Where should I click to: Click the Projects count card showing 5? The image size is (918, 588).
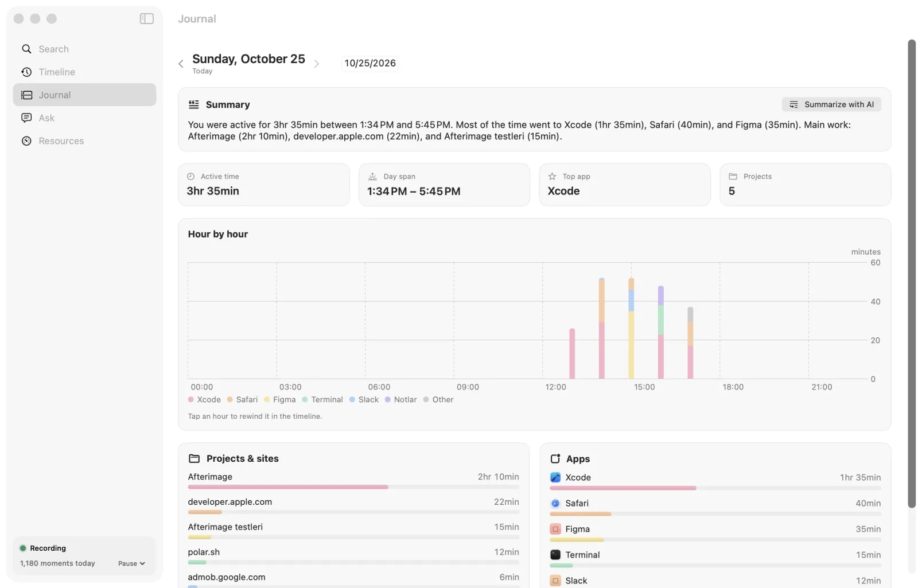tap(805, 185)
